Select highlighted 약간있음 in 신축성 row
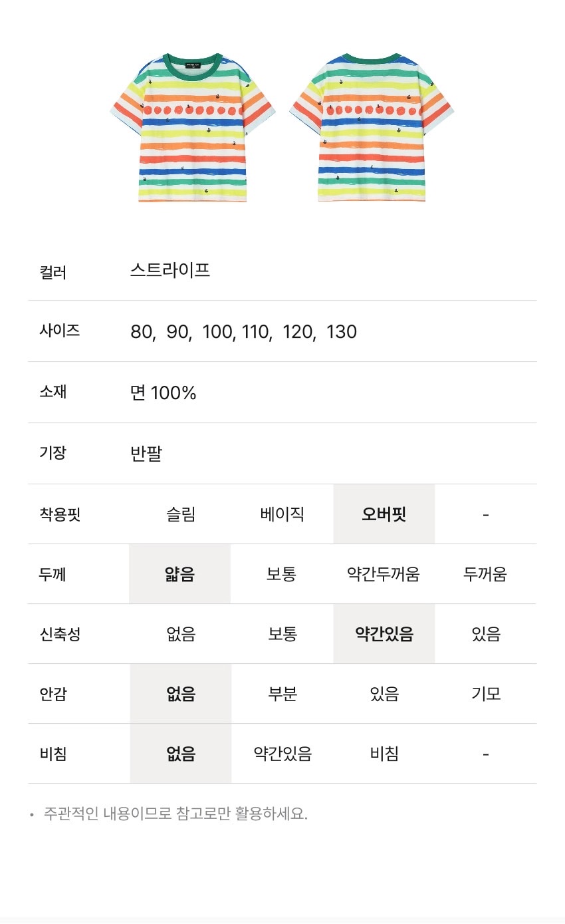The height and width of the screenshot is (924, 565). click(x=384, y=634)
